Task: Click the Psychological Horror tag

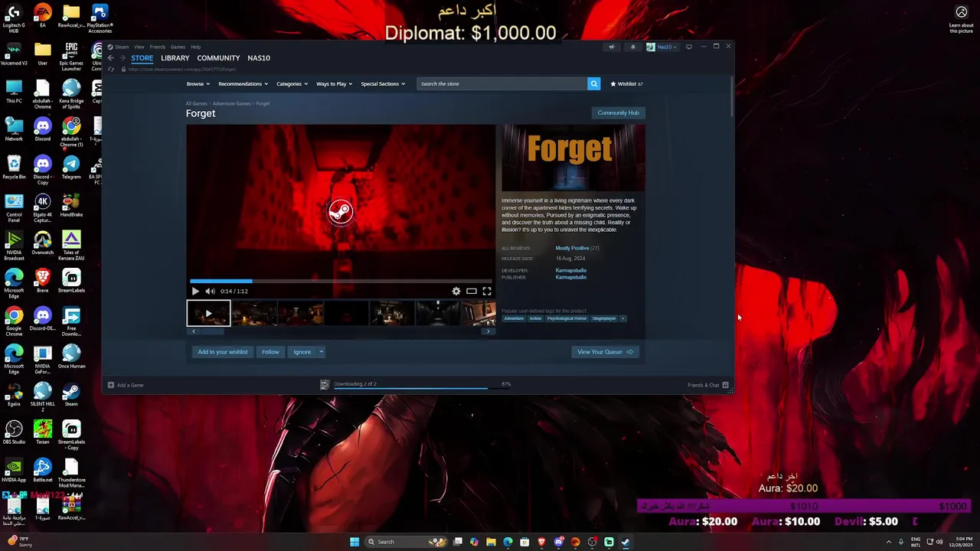Action: point(567,318)
